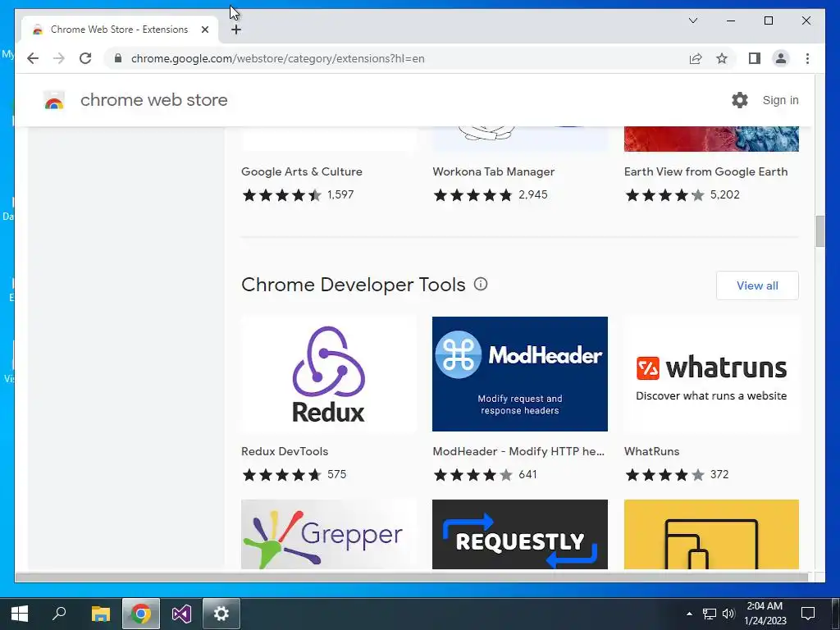Open Grepper extension thumbnail
840x630 pixels.
[x=328, y=534]
